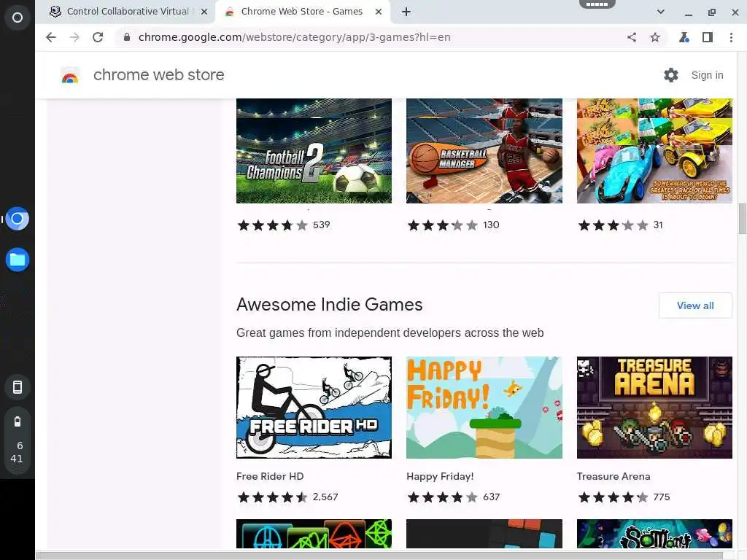The image size is (747, 560).
Task: Go back with the back arrow
Action: pos(51,37)
